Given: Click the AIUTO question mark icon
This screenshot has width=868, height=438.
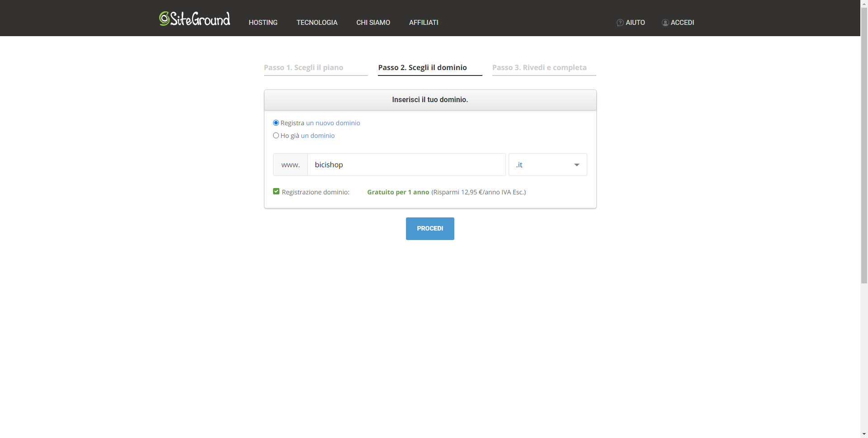Looking at the screenshot, I should (620, 23).
